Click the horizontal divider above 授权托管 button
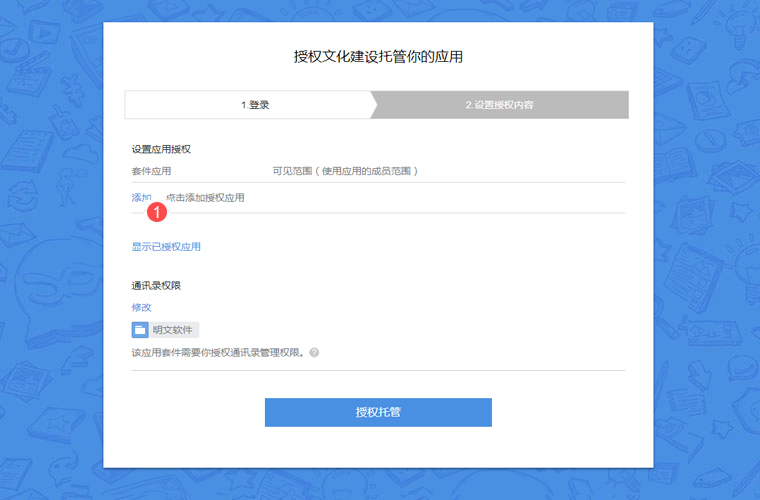 [378, 370]
